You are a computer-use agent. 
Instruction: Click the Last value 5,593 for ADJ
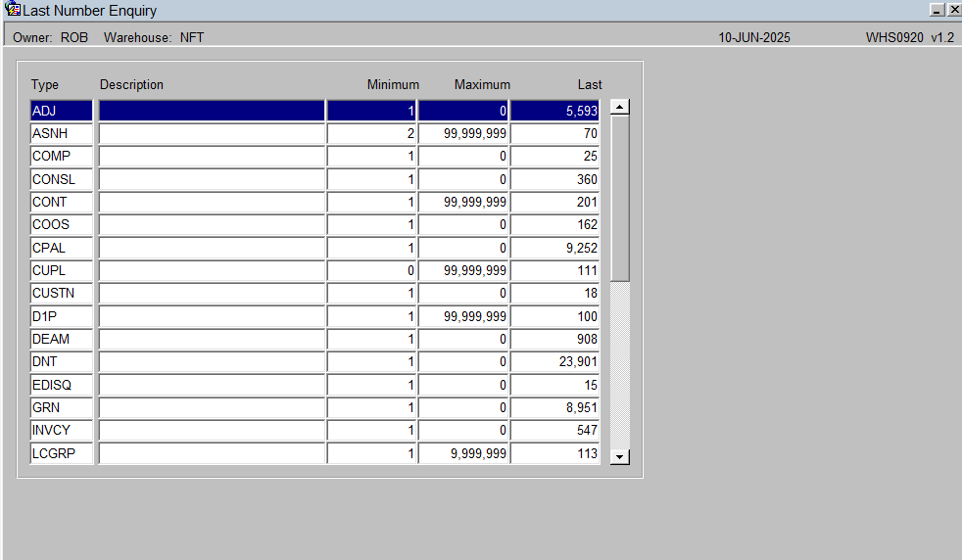(x=555, y=111)
